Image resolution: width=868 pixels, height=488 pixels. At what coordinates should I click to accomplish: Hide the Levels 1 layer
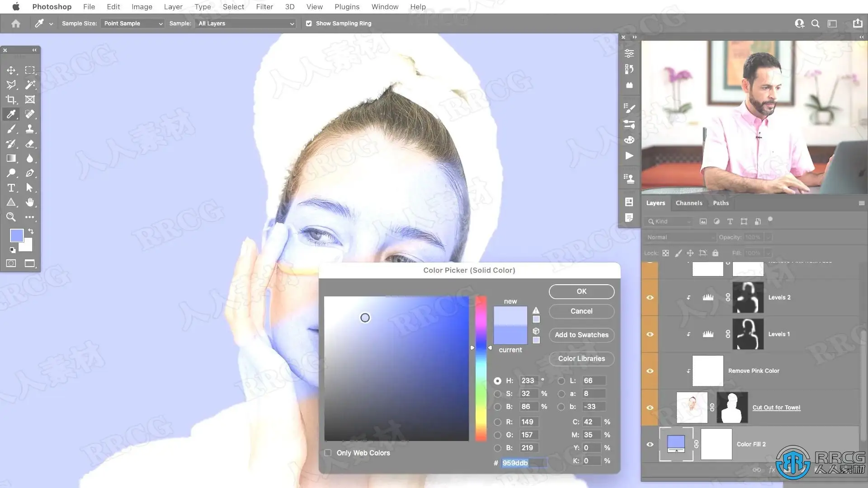[650, 334]
